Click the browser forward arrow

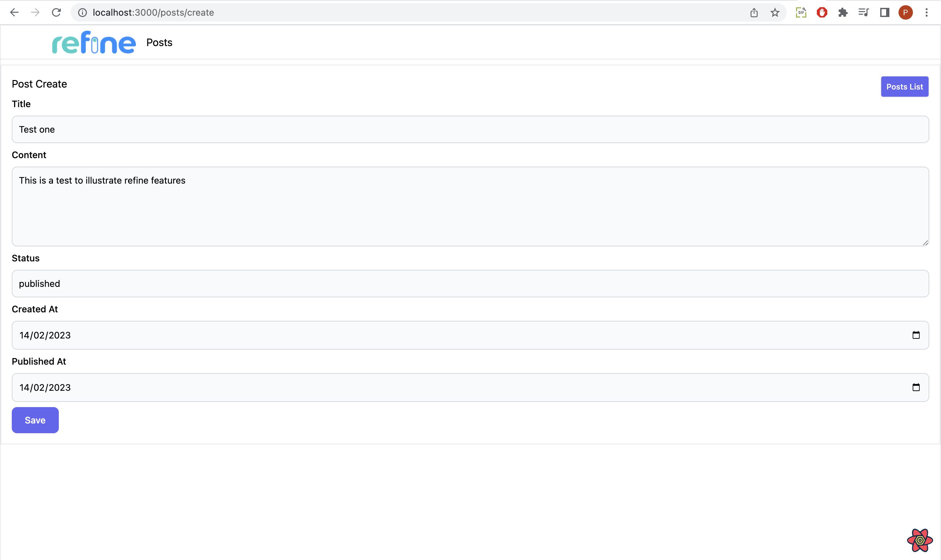(x=35, y=12)
